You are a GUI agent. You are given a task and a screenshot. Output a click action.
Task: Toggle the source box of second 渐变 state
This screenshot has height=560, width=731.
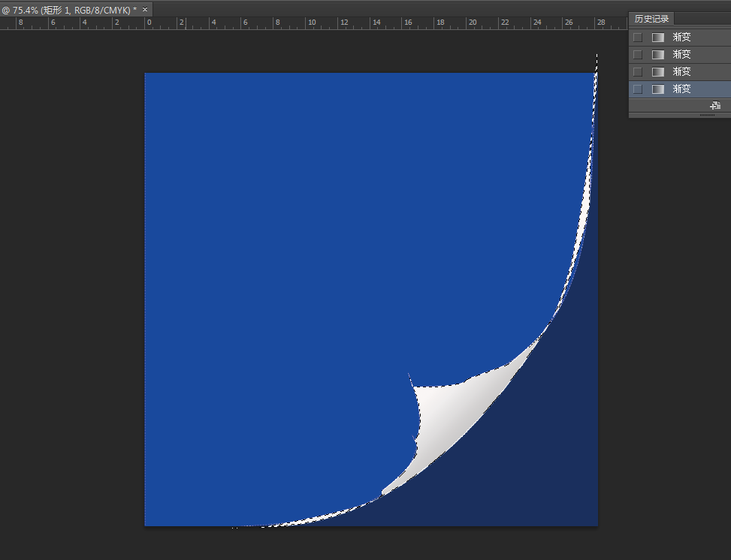[x=638, y=54]
